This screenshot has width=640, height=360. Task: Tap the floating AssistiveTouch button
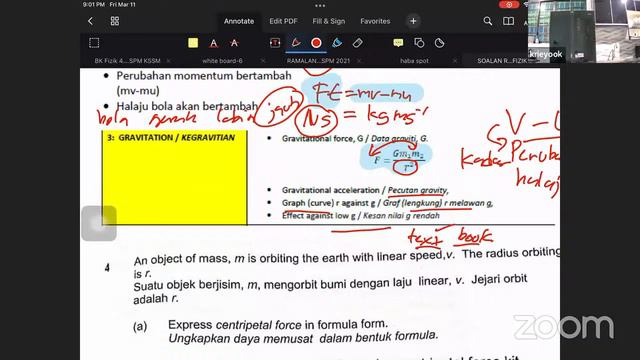tap(99, 223)
